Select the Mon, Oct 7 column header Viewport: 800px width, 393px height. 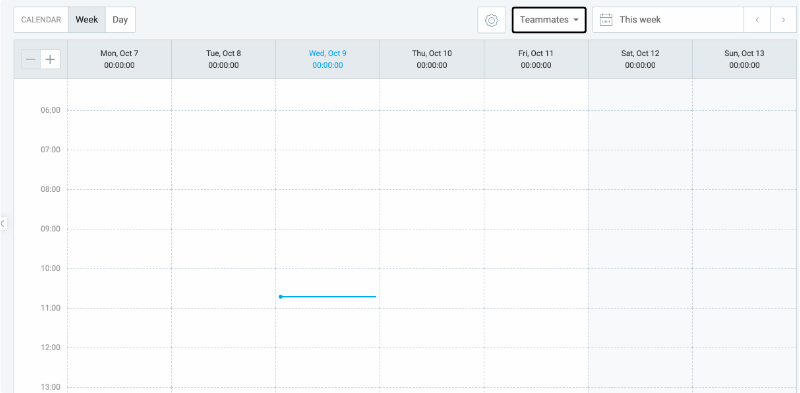point(119,59)
